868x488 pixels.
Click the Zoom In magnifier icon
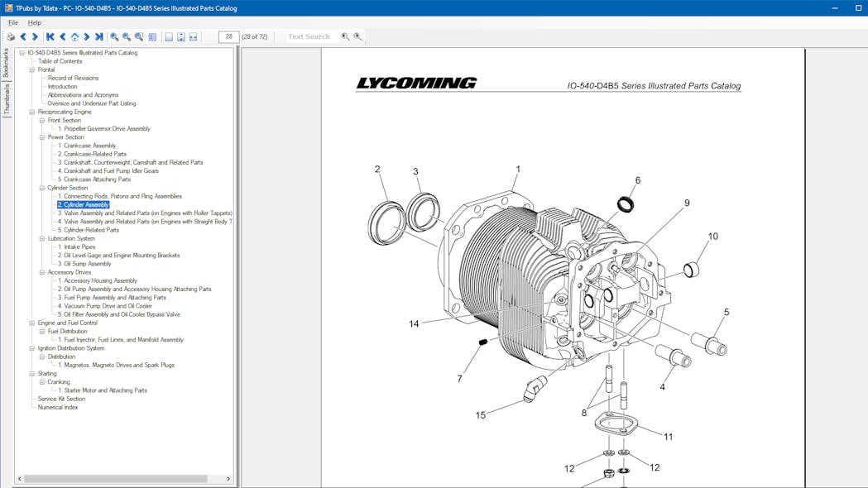click(114, 36)
